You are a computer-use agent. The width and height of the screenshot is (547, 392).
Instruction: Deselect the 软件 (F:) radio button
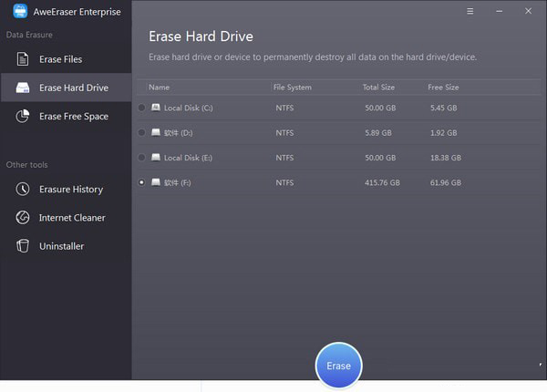pyautogui.click(x=141, y=182)
